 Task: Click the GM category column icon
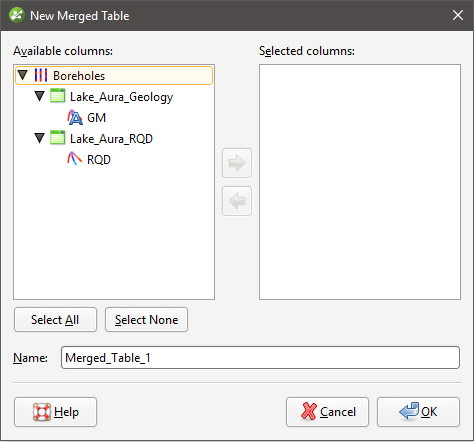[x=75, y=117]
